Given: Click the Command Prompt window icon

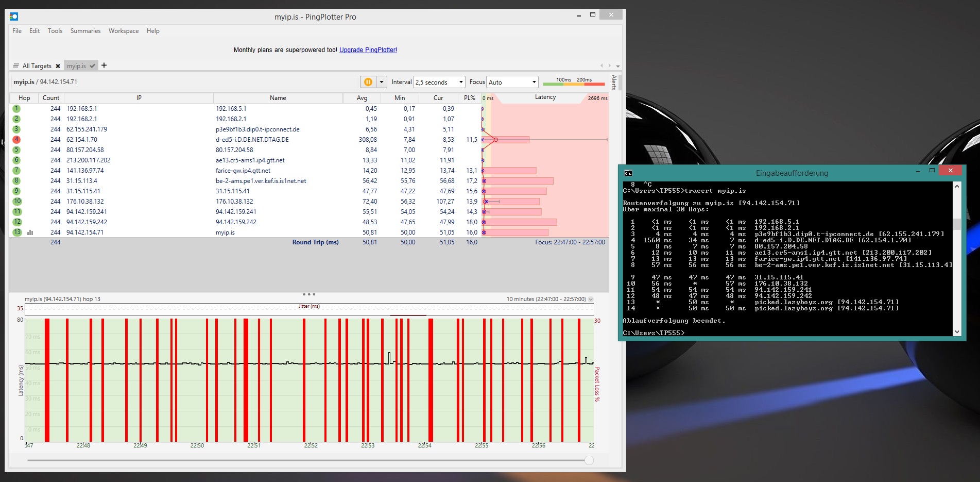Looking at the screenshot, I should point(628,173).
